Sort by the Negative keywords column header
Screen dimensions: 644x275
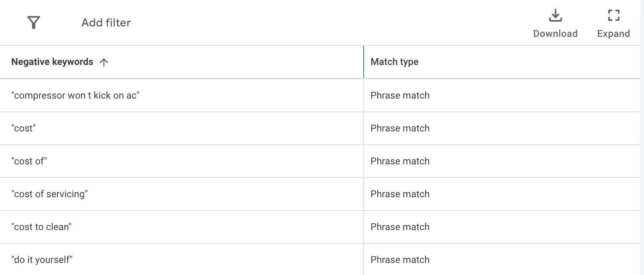pyautogui.click(x=52, y=62)
